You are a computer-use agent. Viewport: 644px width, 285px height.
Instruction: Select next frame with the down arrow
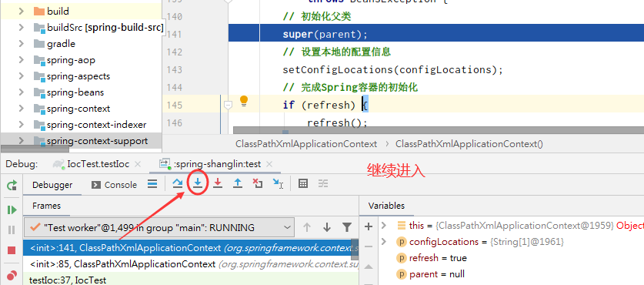coord(326,227)
